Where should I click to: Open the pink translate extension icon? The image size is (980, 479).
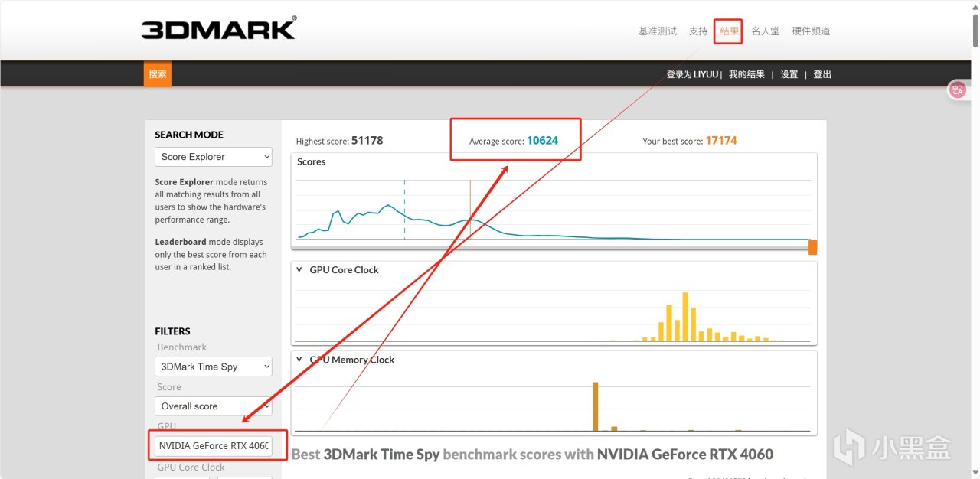click(958, 90)
